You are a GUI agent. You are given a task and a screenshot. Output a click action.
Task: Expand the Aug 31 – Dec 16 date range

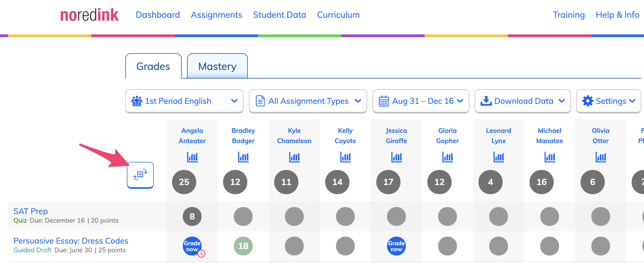(x=421, y=101)
